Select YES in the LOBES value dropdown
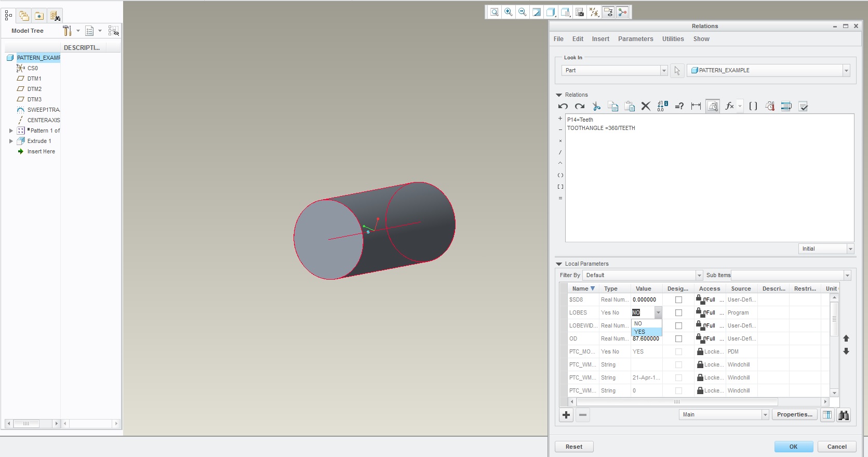Viewport: 868px width, 457px height. coord(646,332)
